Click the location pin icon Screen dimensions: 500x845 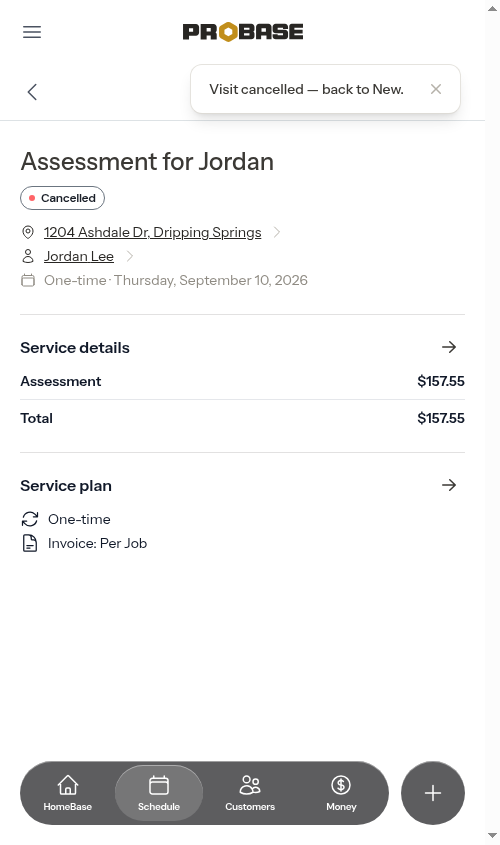[x=28, y=232]
